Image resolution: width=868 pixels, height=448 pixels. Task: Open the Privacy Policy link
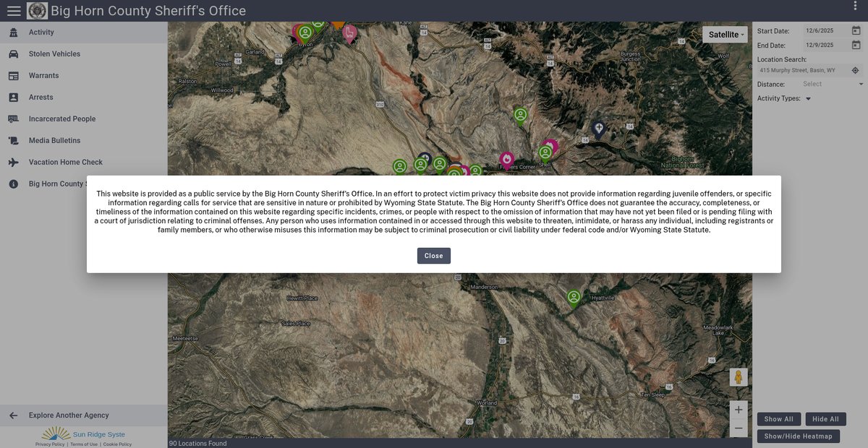tap(50, 444)
